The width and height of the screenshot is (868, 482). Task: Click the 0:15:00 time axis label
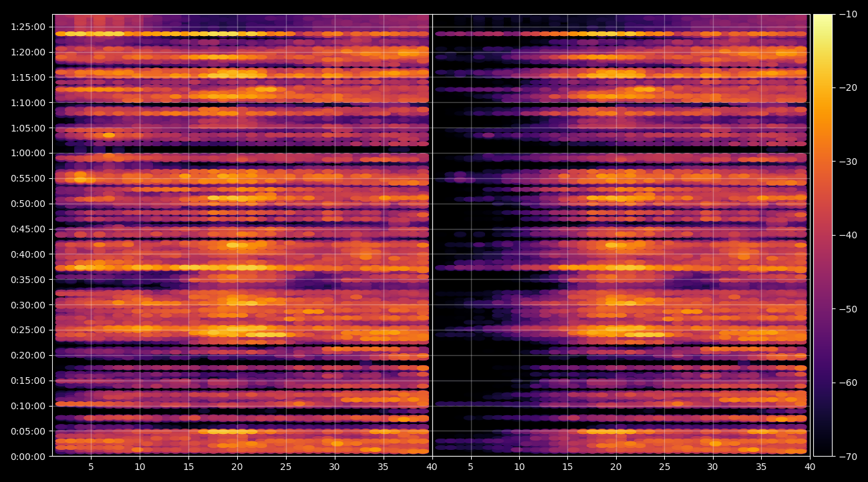point(29,381)
